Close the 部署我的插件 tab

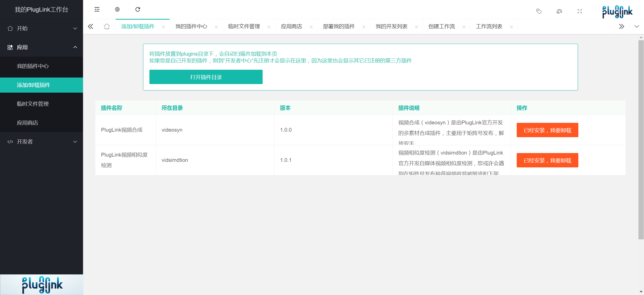tap(364, 27)
